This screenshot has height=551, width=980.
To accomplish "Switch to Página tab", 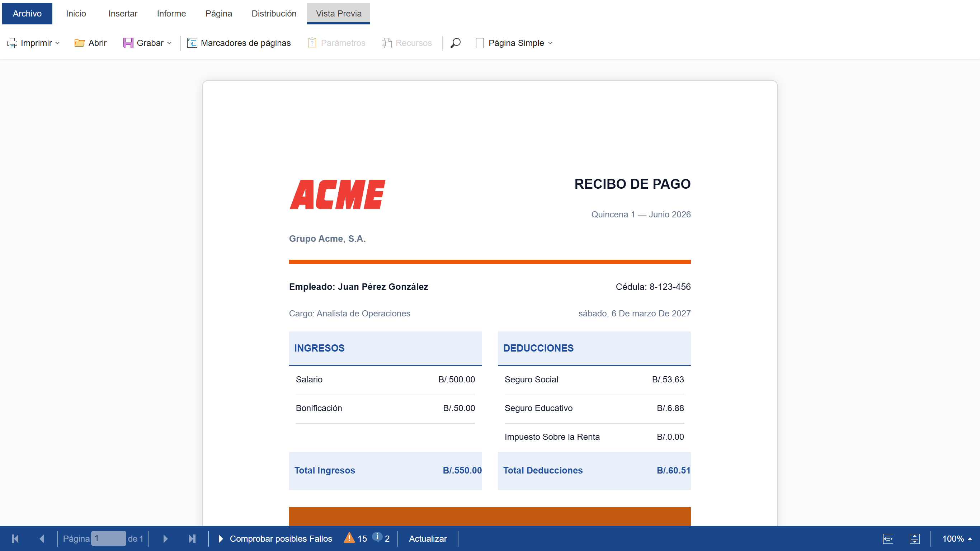I will pos(218,13).
